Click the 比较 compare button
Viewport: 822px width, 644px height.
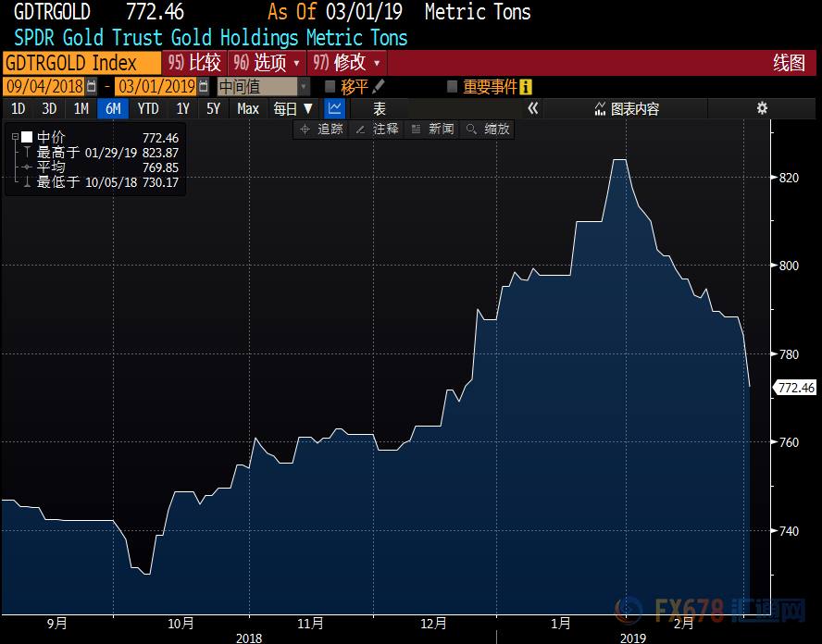tap(196, 63)
